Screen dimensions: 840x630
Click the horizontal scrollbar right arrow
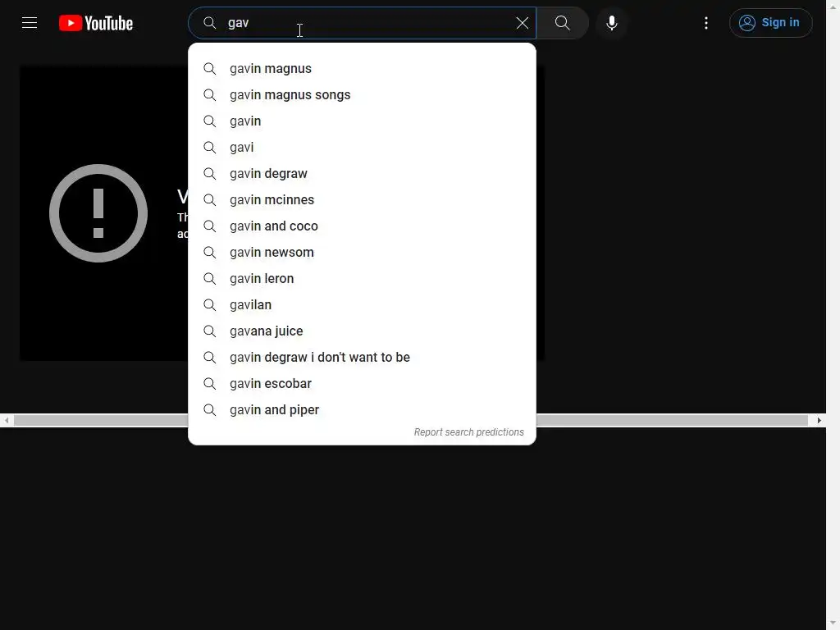[x=819, y=421]
